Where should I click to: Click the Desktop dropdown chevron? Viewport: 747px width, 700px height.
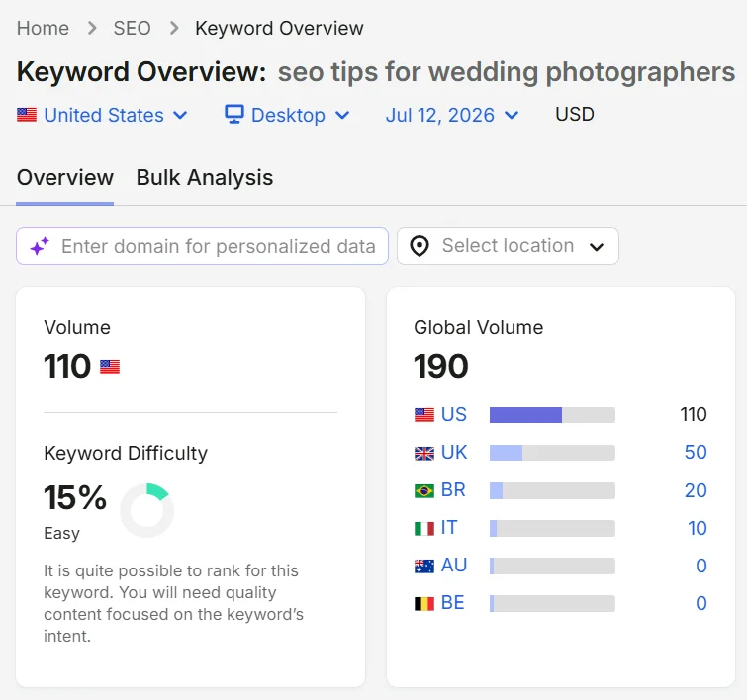[x=342, y=116]
